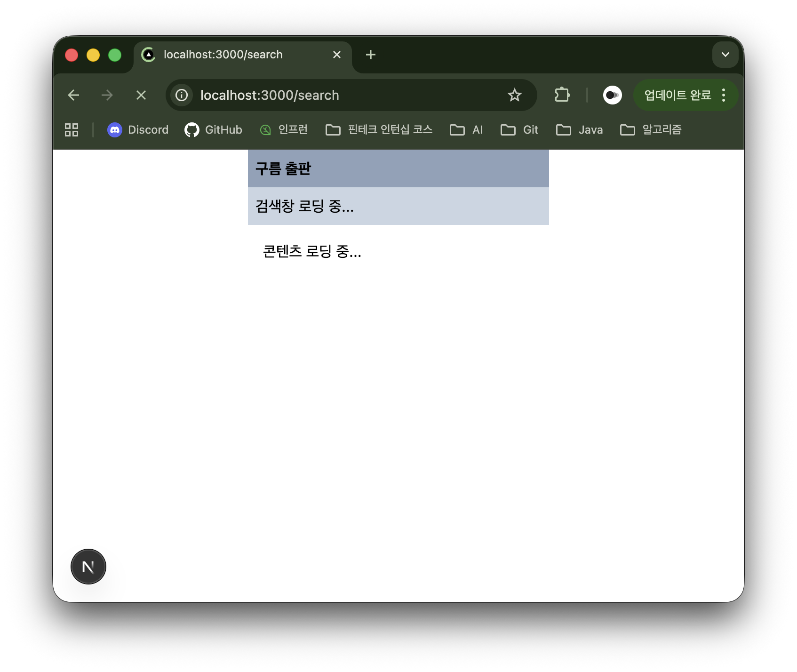
Task: Open the Next.js dev tools indicator
Action: pos(88,567)
